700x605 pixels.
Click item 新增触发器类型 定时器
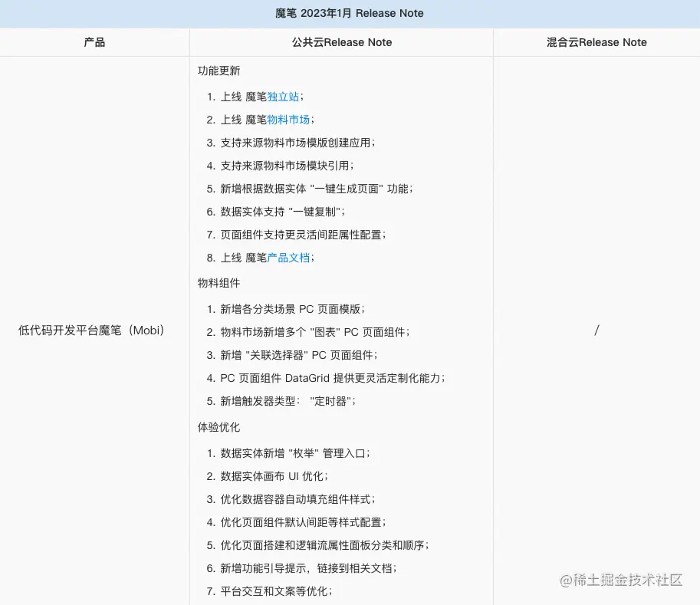pos(288,401)
